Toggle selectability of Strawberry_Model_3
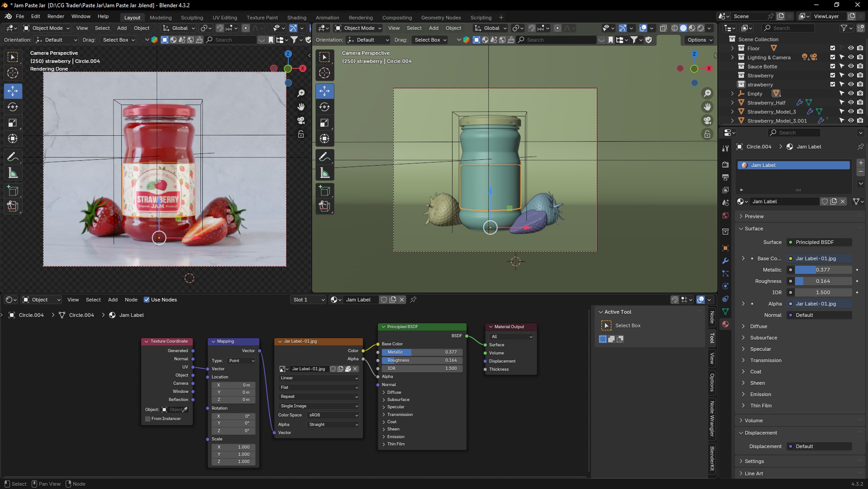The width and height of the screenshot is (868, 489). (x=842, y=111)
